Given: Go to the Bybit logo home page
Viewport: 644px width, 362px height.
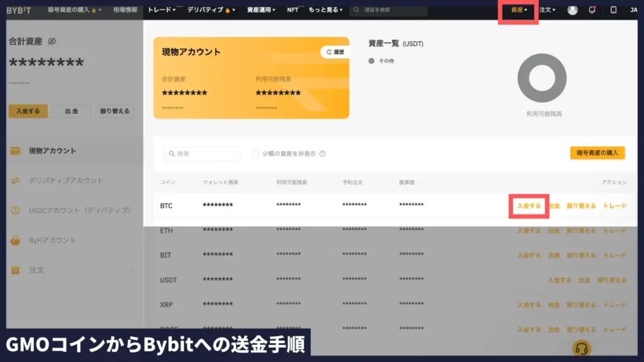Looking at the screenshot, I should (18, 10).
